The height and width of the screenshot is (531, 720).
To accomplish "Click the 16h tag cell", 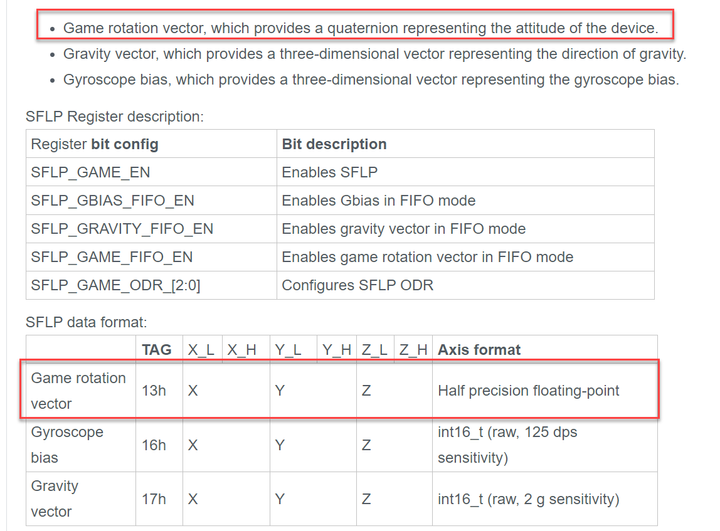I will [x=154, y=445].
